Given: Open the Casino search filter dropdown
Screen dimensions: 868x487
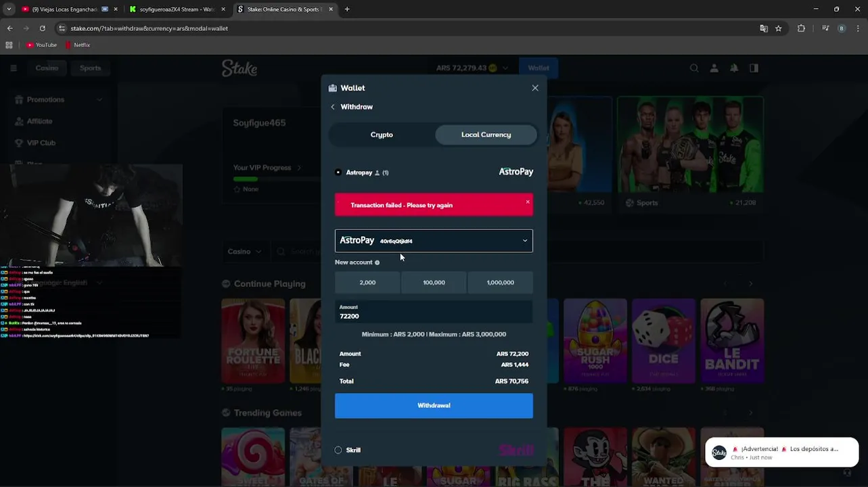Looking at the screenshot, I should click(244, 252).
